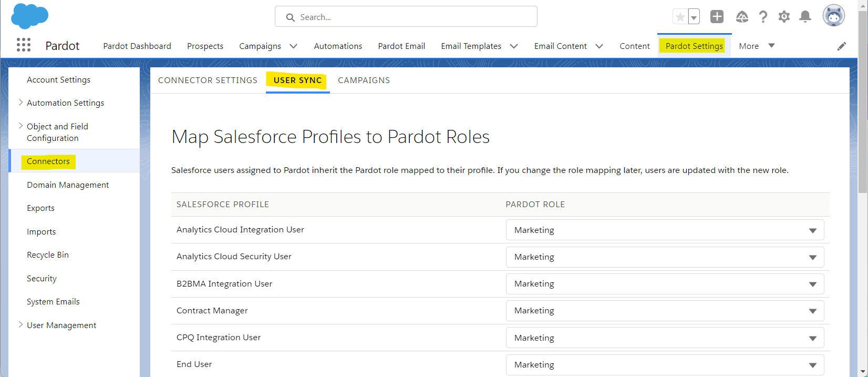
Task: Go to the Prospects tab
Action: [x=205, y=46]
